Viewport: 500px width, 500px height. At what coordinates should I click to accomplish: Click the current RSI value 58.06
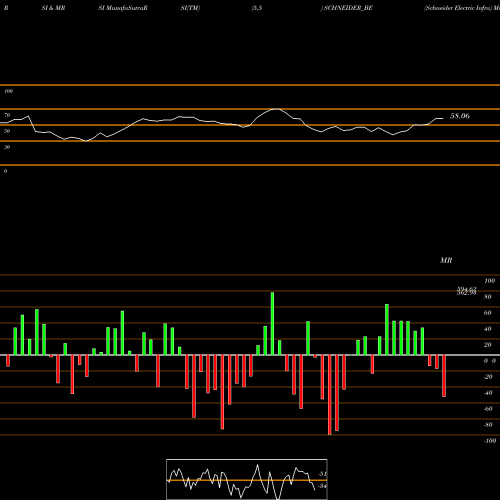point(460,116)
